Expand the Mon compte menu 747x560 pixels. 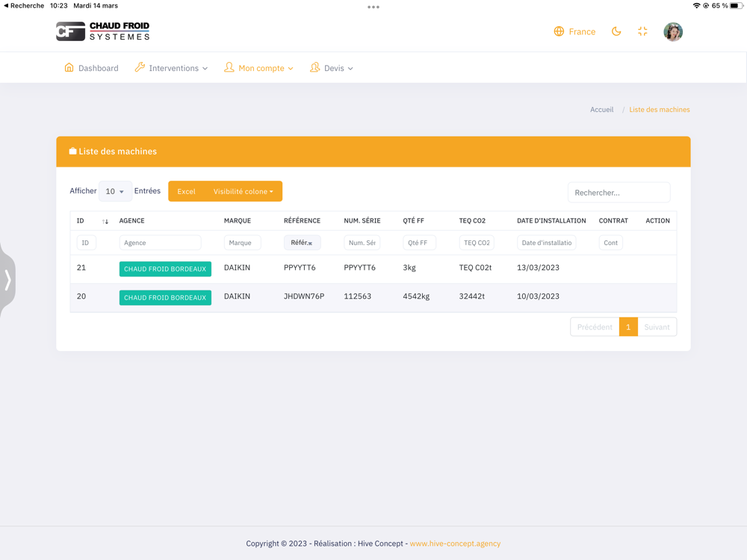258,68
